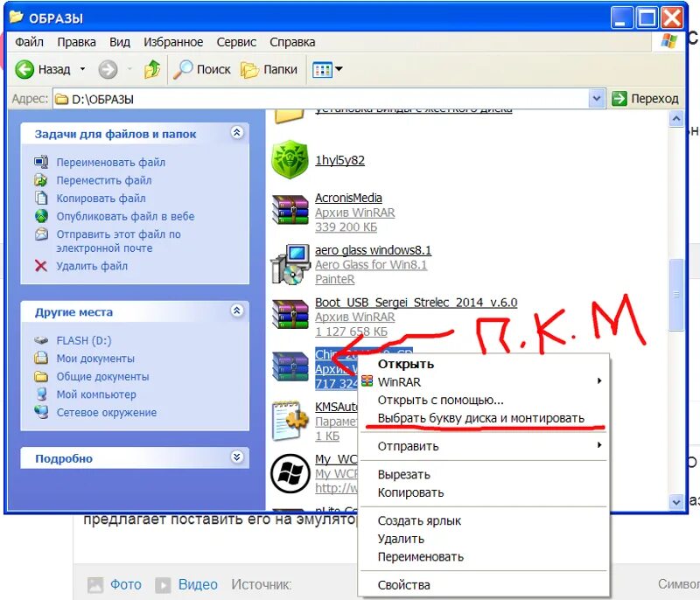Click the My Computer icon in sidebar

pyautogui.click(x=41, y=394)
